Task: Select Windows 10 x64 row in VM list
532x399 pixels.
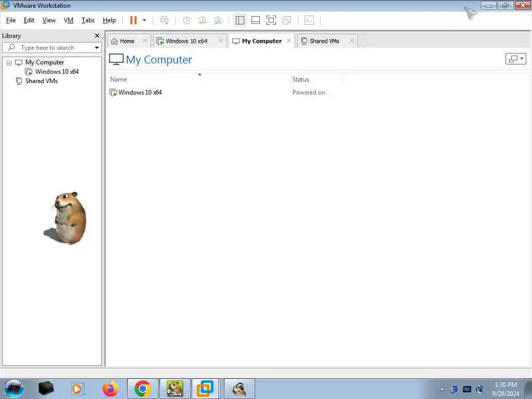Action: click(140, 92)
